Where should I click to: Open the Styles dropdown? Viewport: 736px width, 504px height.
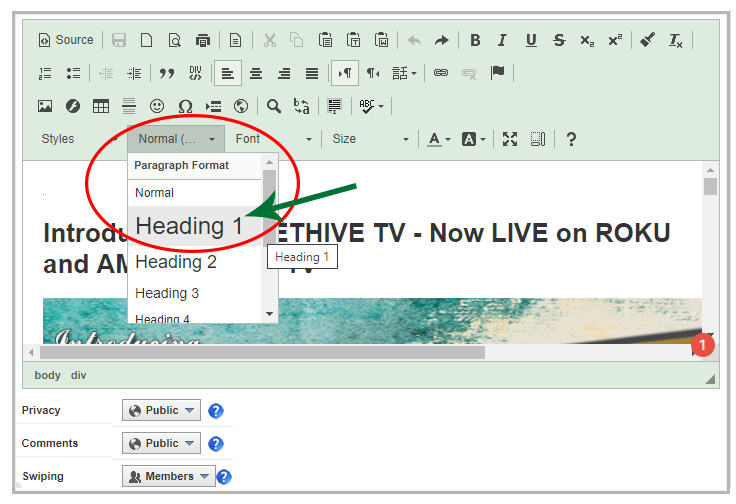click(80, 139)
